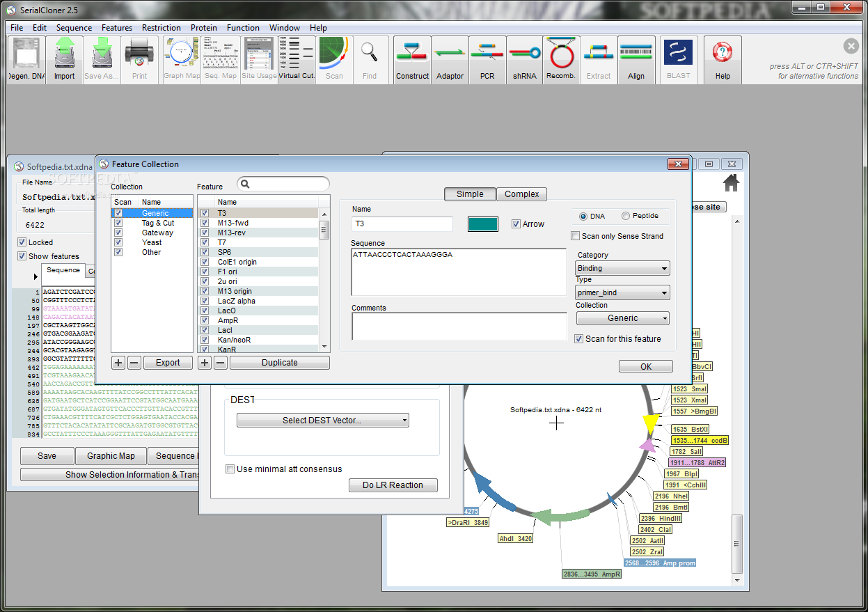Click Show Selection Information button

tap(110, 475)
